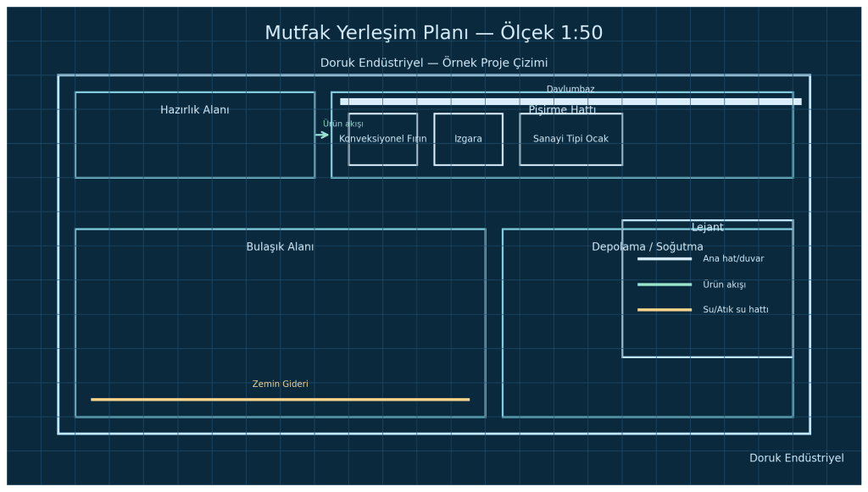Select the Davlumbaz text label
The width and height of the screenshot is (868, 492).
pyautogui.click(x=570, y=89)
